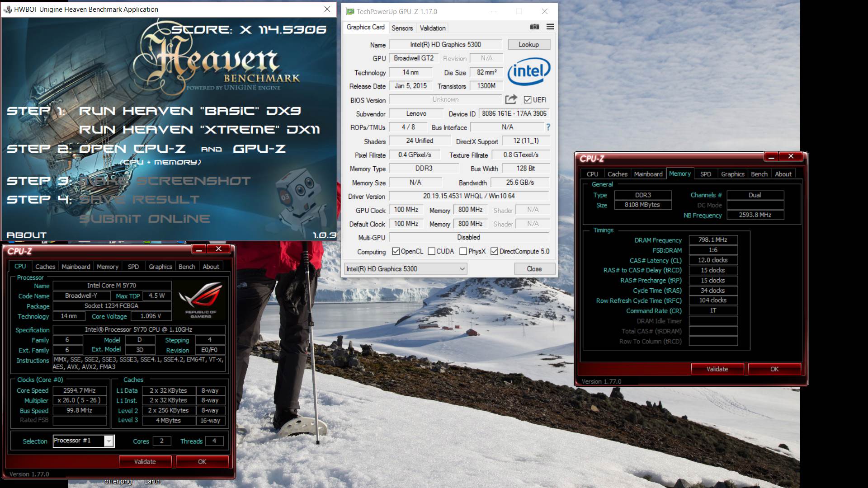Minimize the CPU-Z Memory window
868x488 pixels.
coord(772,156)
